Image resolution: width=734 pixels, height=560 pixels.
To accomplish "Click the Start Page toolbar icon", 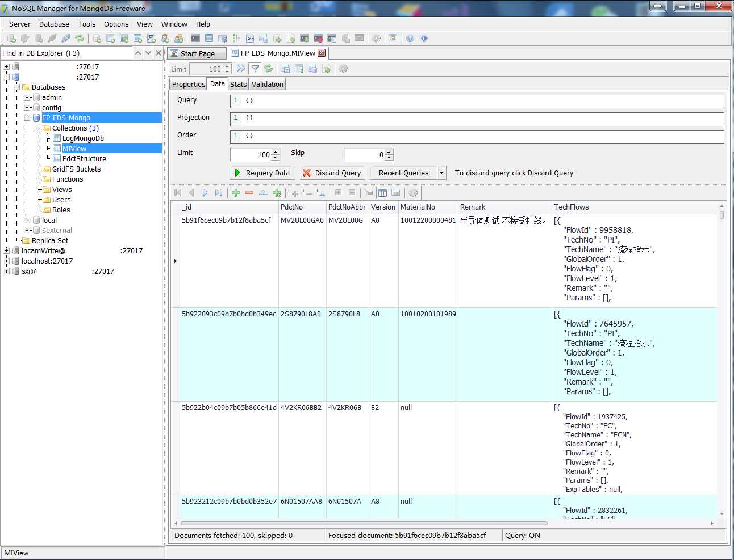I will [393, 38].
